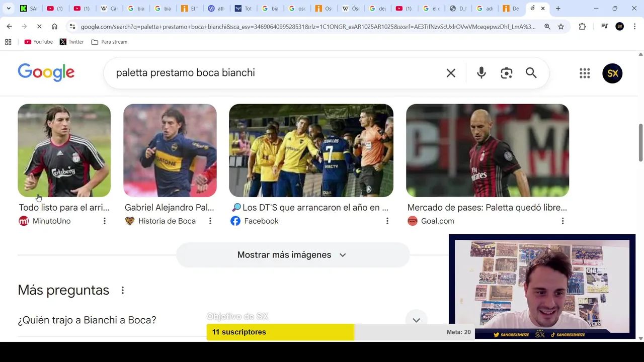
Task: Close the currently active tab
Action: [543, 9]
